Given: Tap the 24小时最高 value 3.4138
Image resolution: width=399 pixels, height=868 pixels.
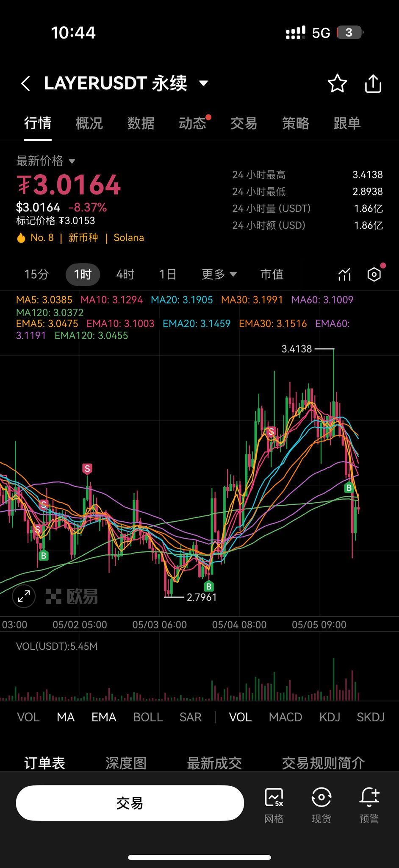Looking at the screenshot, I should click(368, 175).
